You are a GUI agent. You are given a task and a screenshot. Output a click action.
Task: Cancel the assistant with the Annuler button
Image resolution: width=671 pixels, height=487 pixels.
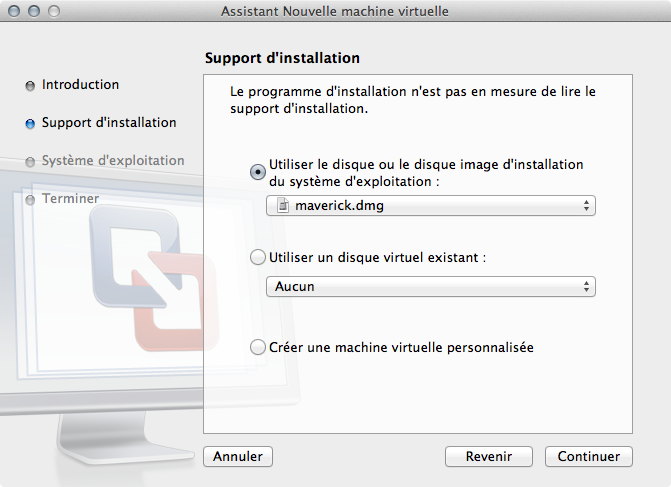click(238, 456)
